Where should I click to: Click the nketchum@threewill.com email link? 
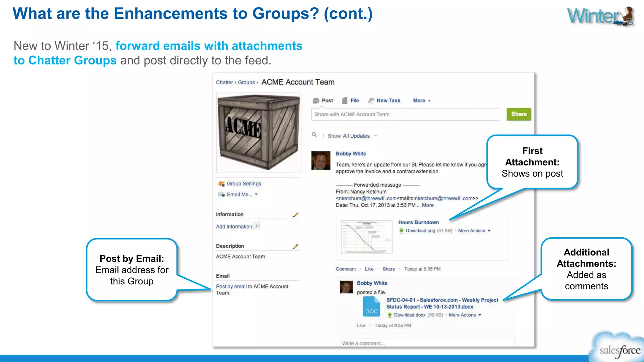pos(368,198)
